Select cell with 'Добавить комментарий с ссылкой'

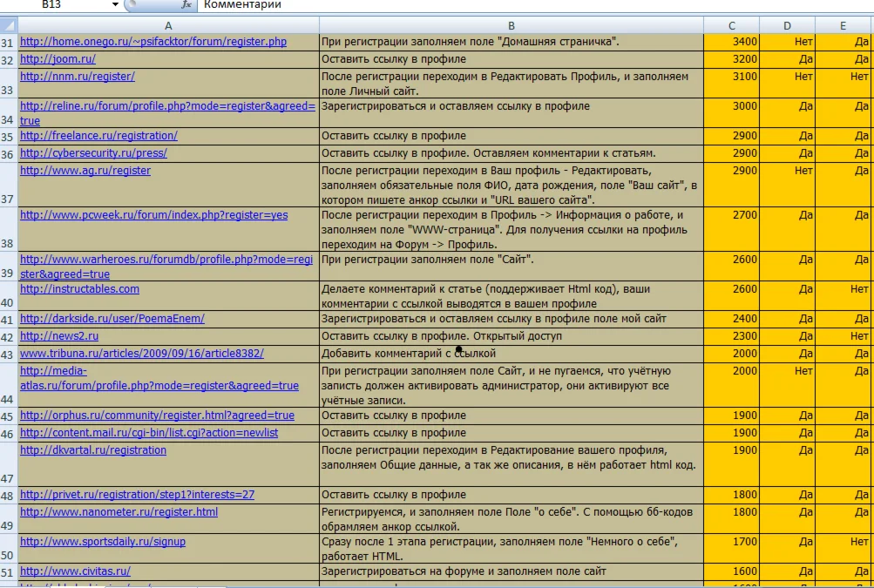pos(512,354)
